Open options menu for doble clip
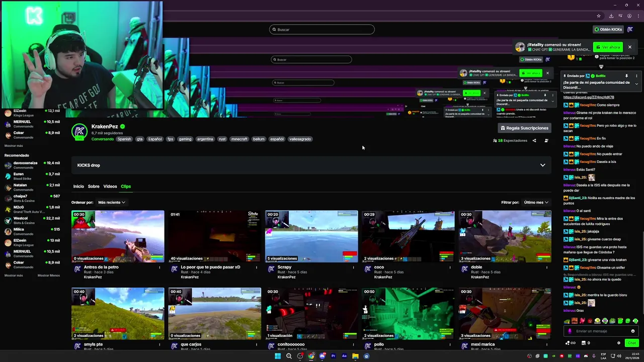 [x=547, y=267]
